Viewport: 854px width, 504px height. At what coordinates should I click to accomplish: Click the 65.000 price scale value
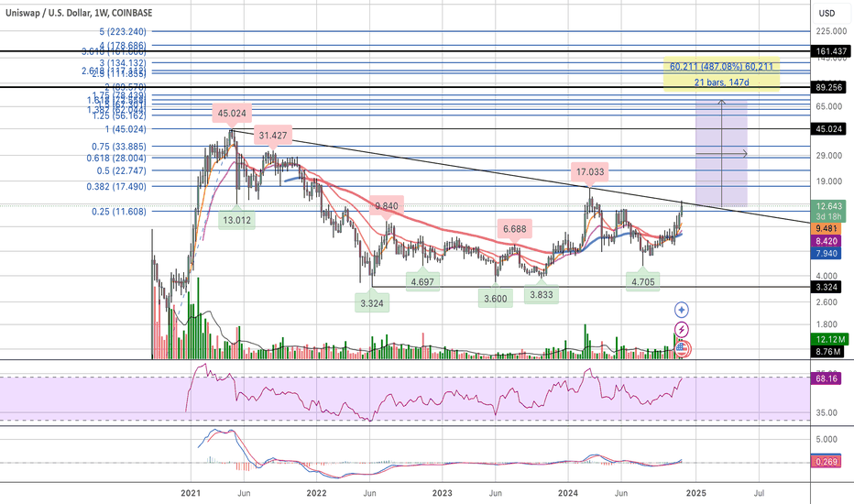[x=829, y=106]
